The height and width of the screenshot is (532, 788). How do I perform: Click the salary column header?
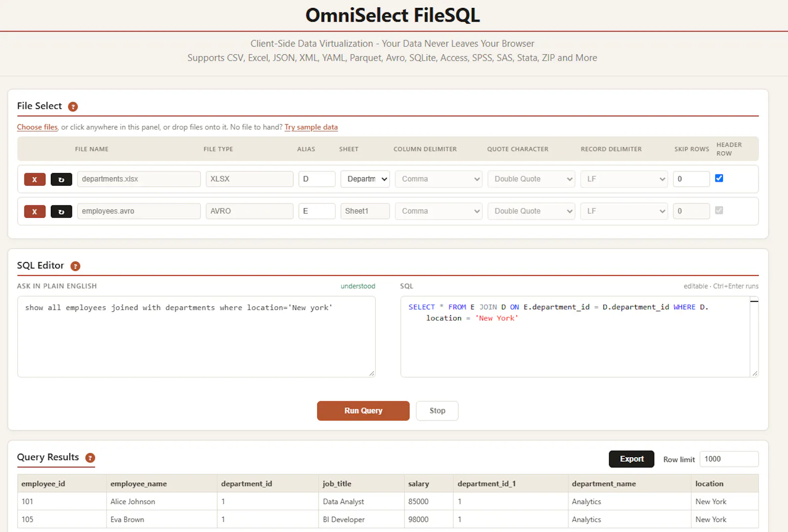point(428,484)
